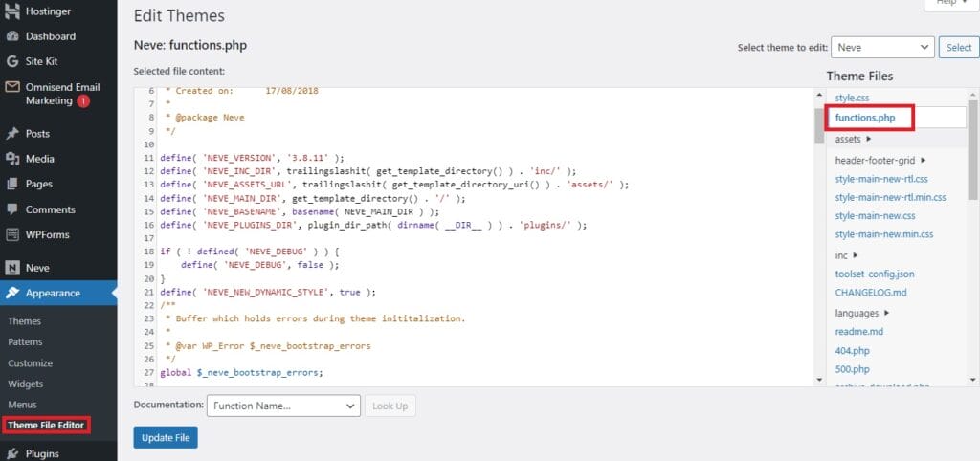Click the Dashboard gauge icon
Image resolution: width=980 pixels, height=461 pixels.
tap(11, 36)
